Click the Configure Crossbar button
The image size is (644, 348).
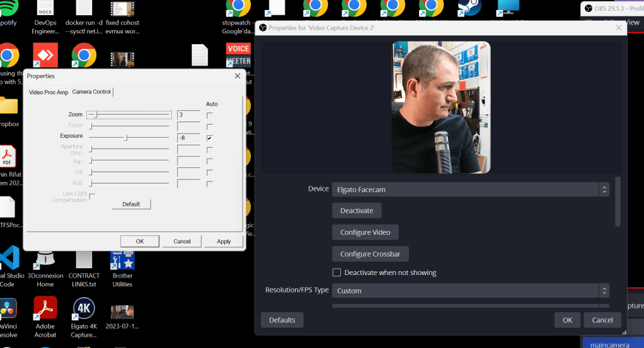click(x=370, y=254)
